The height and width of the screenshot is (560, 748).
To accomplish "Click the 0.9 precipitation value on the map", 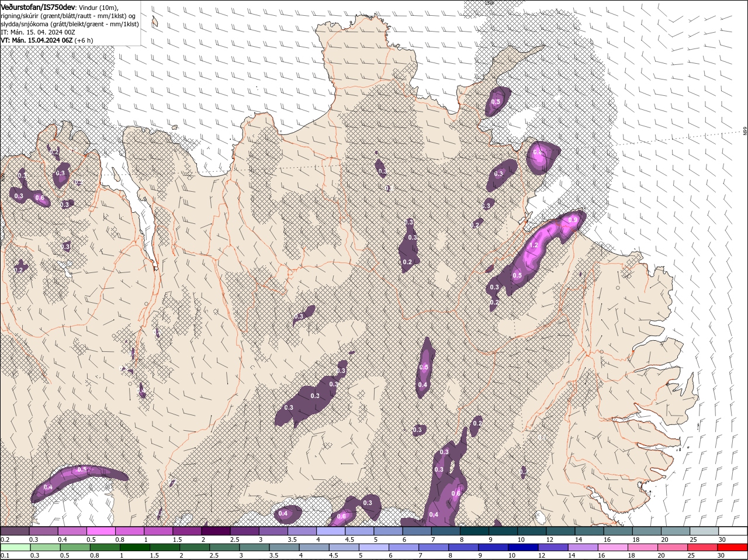I will (x=573, y=220).
